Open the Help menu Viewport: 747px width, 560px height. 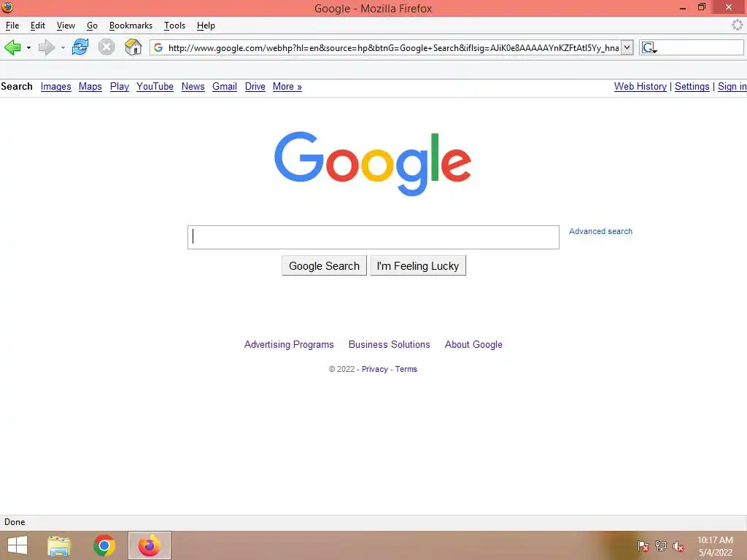click(206, 26)
